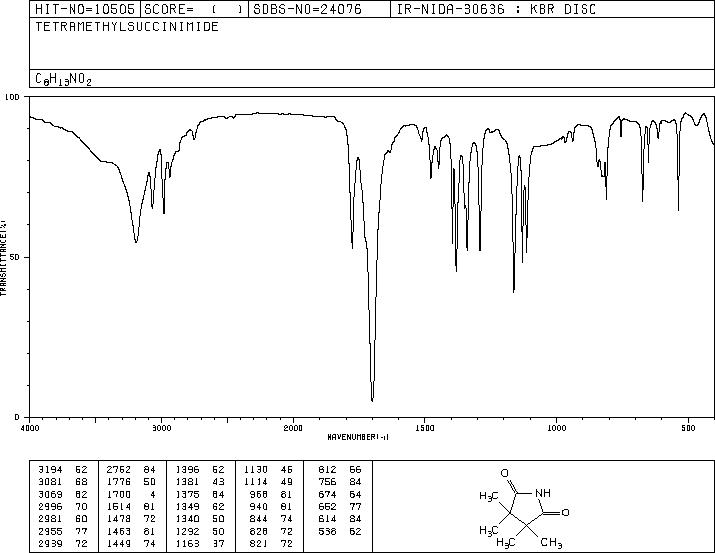The image size is (715, 553).
Task: Click the peak table entry 1614
Action: (x=119, y=506)
